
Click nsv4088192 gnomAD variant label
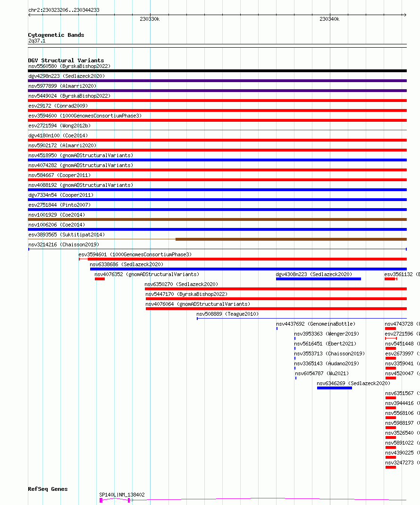(x=81, y=185)
